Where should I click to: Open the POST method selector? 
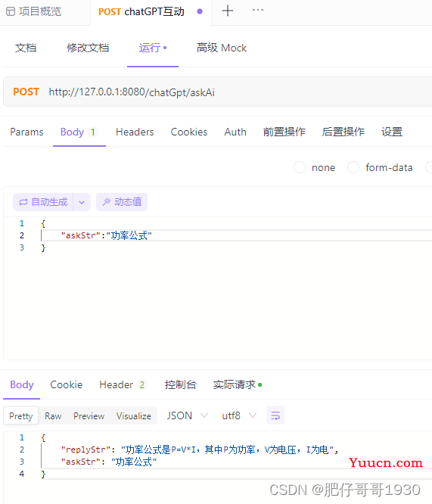(26, 92)
